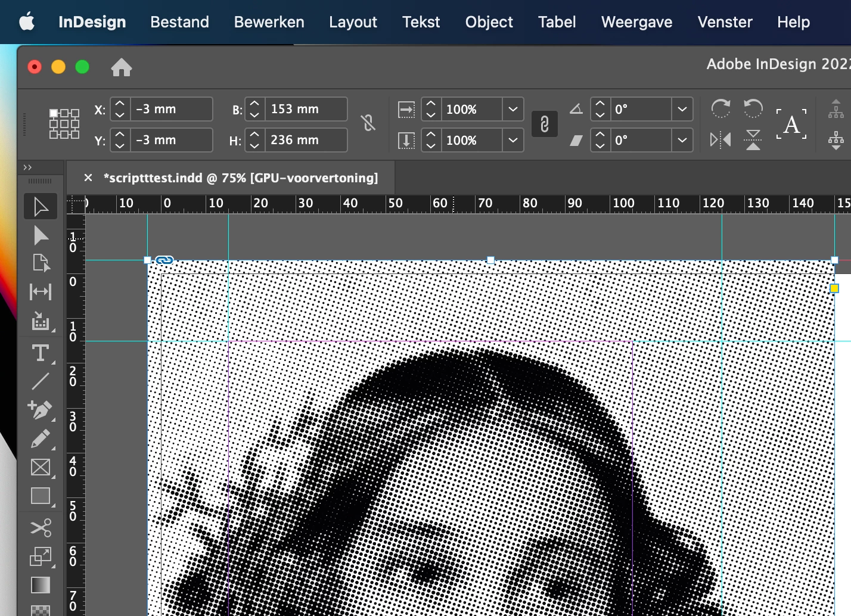Open the rotation angle dropdown
This screenshot has width=851, height=616.
coord(682,109)
